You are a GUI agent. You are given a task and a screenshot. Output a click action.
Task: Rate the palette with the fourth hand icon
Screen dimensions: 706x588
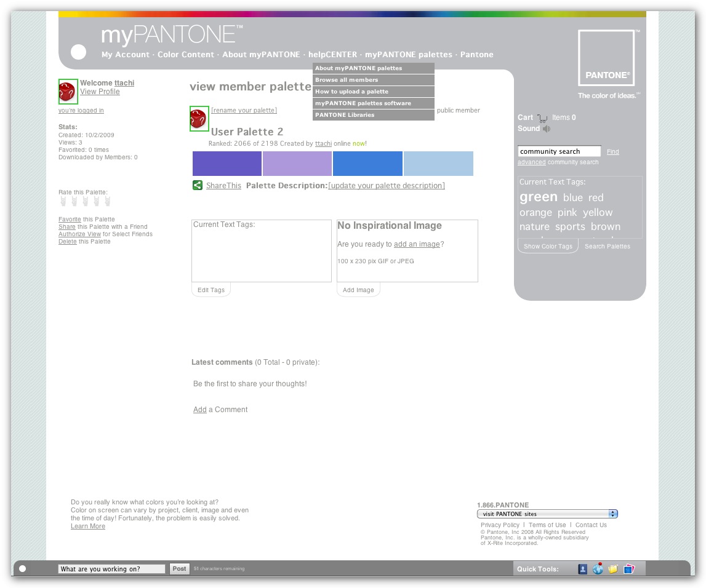[x=97, y=201]
